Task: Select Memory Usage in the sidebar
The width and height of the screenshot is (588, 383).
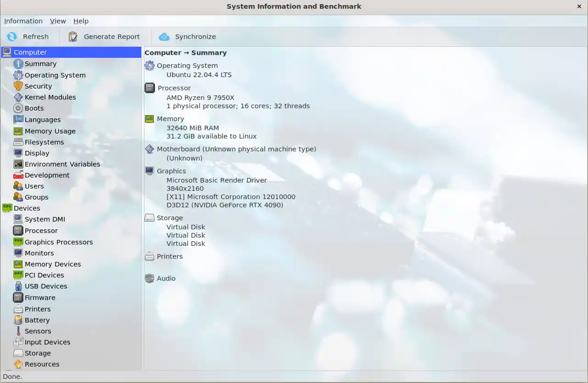Action: click(x=50, y=131)
